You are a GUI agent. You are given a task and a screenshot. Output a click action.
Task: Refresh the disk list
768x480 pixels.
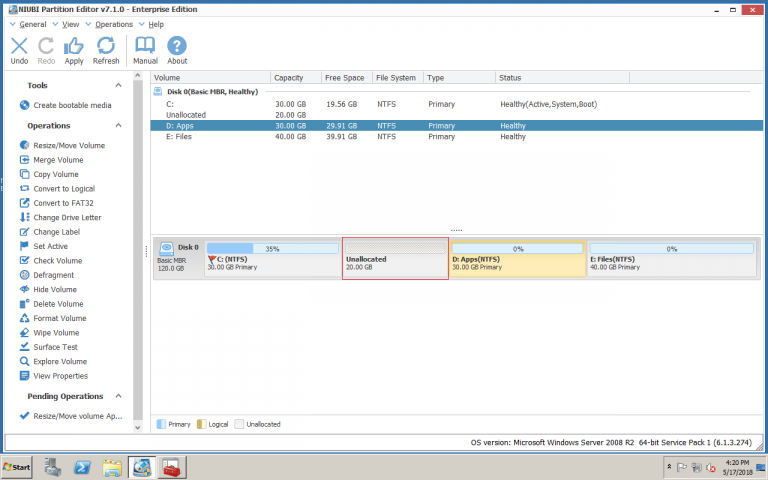click(106, 50)
